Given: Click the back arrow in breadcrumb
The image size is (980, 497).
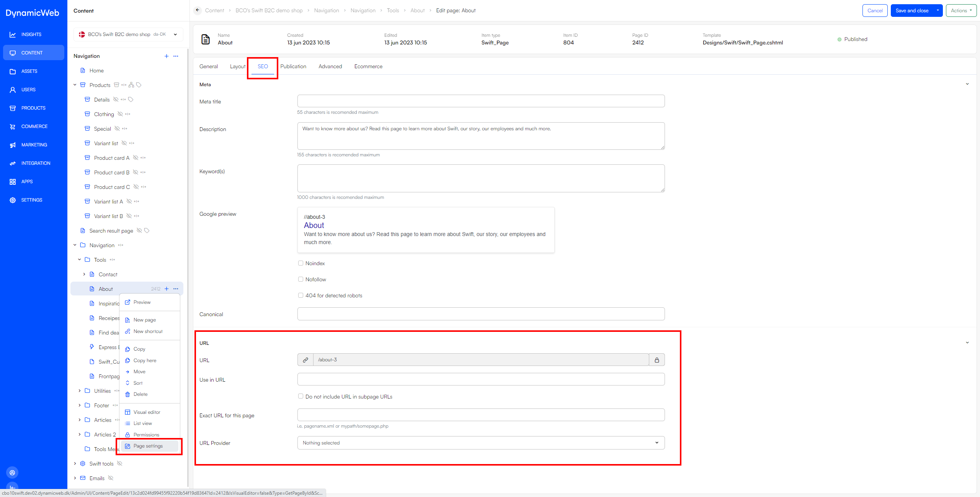Looking at the screenshot, I should pos(198,10).
